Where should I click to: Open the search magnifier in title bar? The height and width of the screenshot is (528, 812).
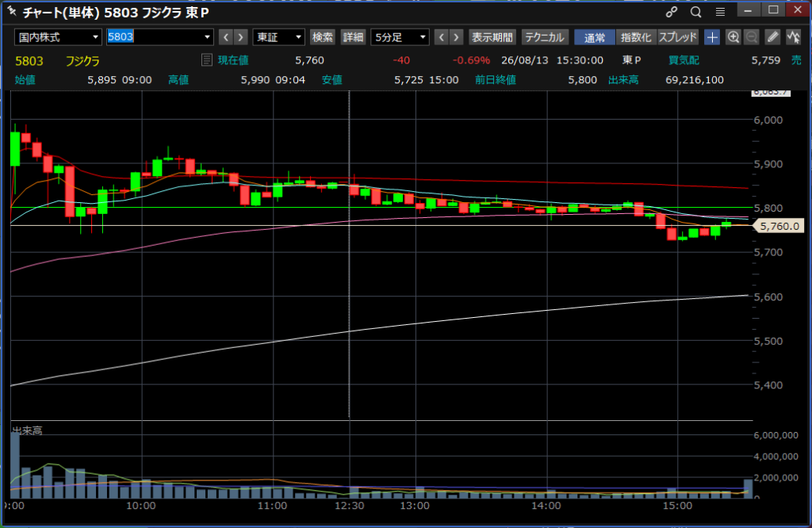(696, 12)
